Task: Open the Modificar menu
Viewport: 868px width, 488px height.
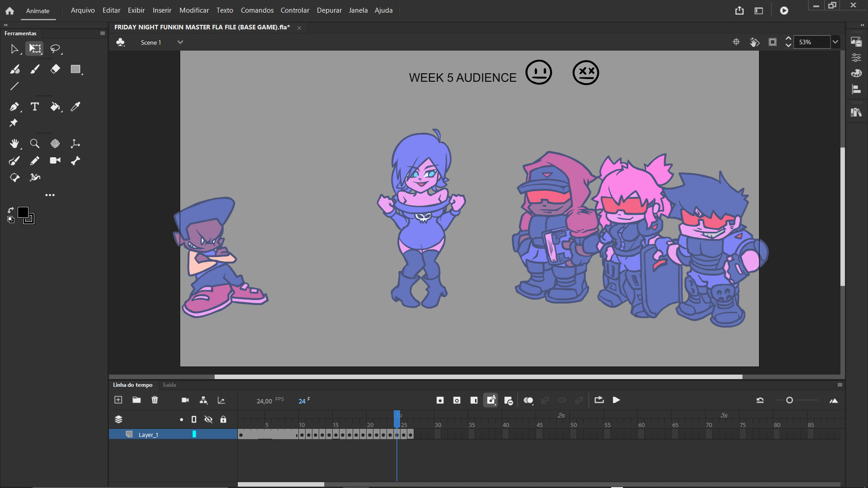Action: 194,10
